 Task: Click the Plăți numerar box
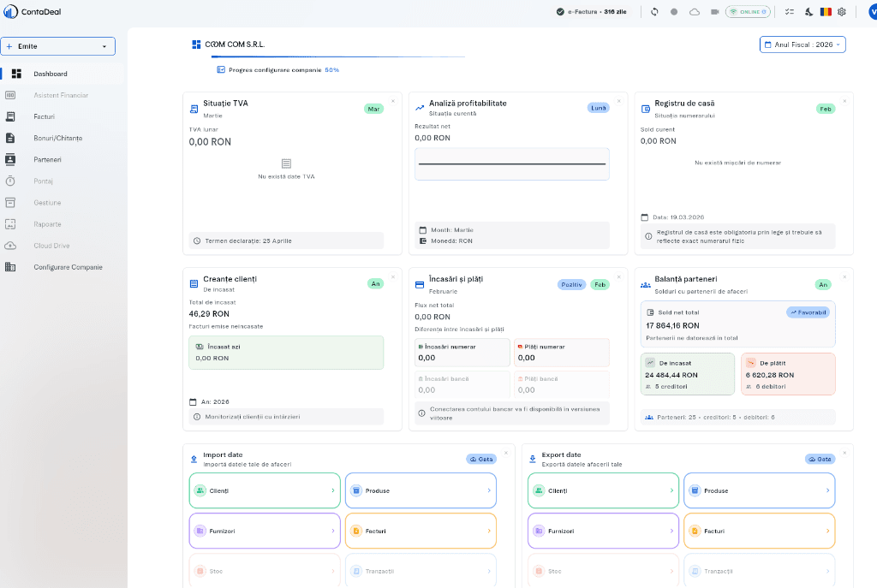click(562, 353)
